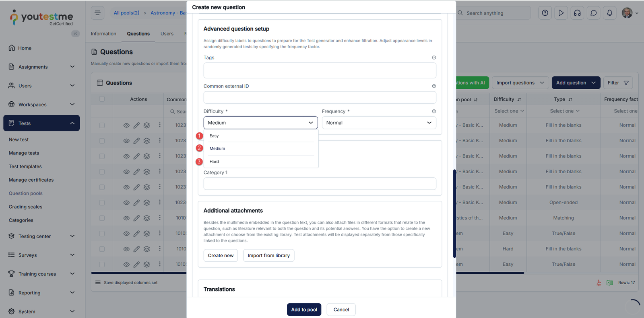Check the first question row checkbox

(x=102, y=125)
